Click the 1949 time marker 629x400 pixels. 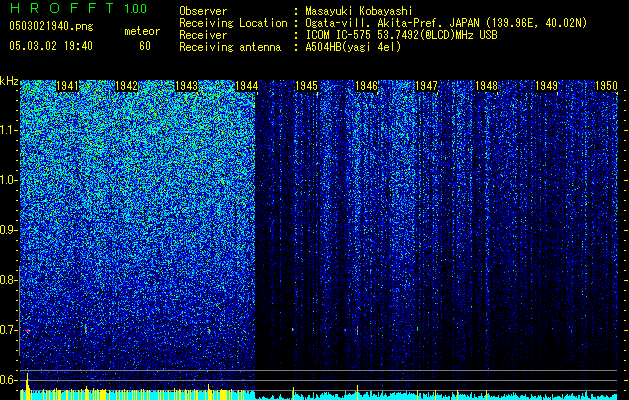click(546, 86)
